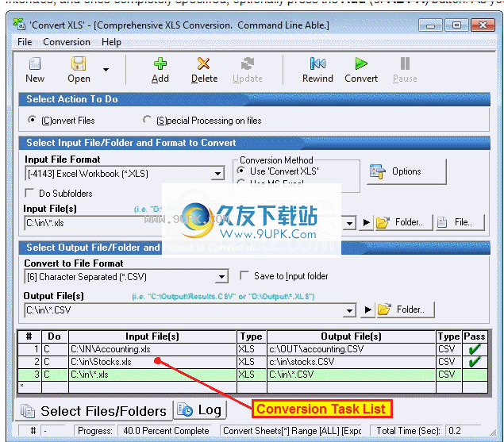The image size is (504, 442).
Task: Toggle the Do Subfolders checkbox
Action: click(x=29, y=193)
